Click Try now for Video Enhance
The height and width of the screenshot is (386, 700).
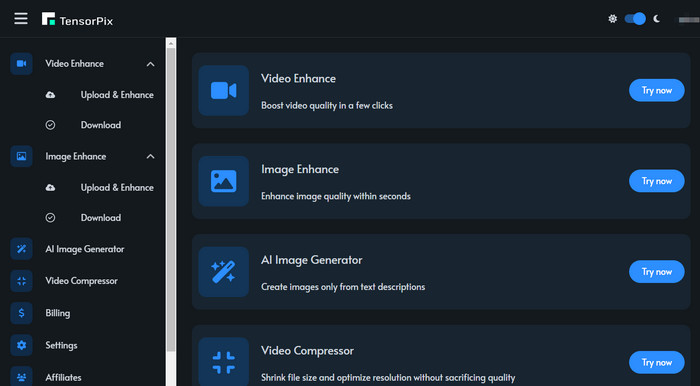[x=657, y=90]
